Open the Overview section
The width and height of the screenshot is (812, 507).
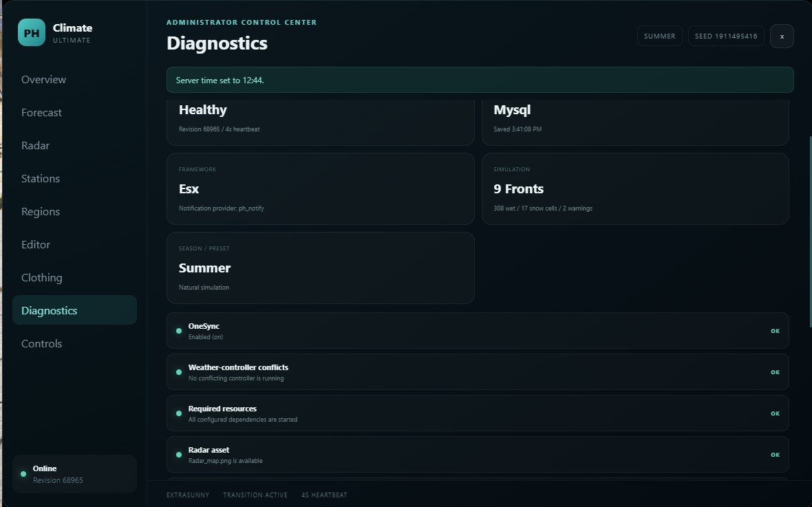74,79
